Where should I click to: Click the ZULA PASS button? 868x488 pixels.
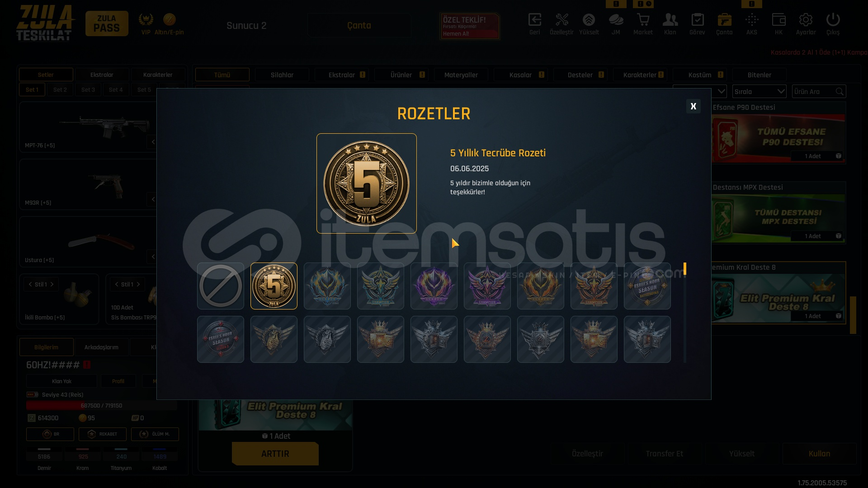[x=107, y=23]
